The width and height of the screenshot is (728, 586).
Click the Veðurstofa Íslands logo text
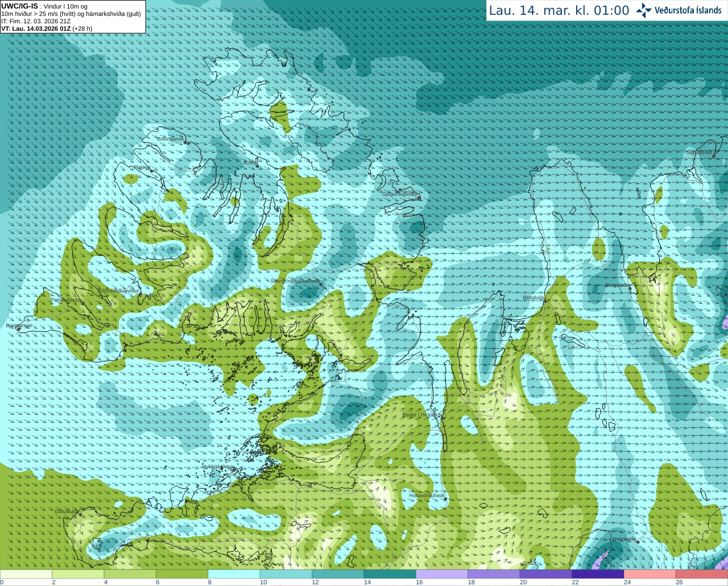point(688,10)
